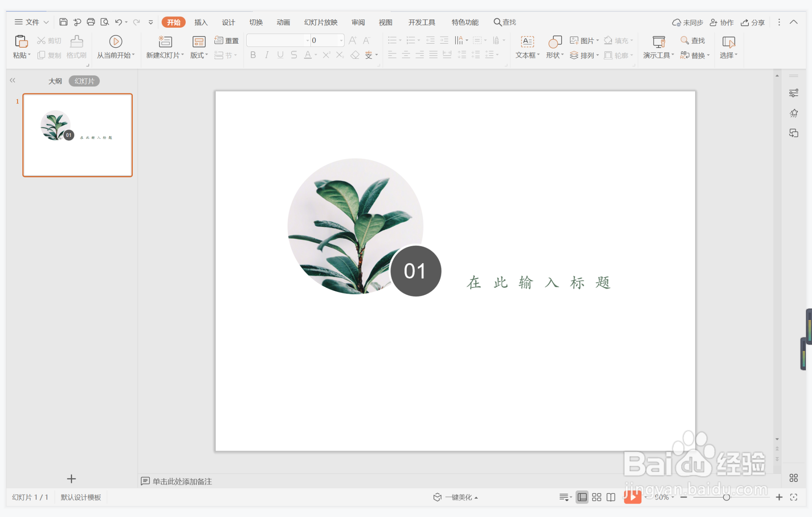The image size is (812, 517).
Task: Click the zoom slider handle
Action: (726, 497)
